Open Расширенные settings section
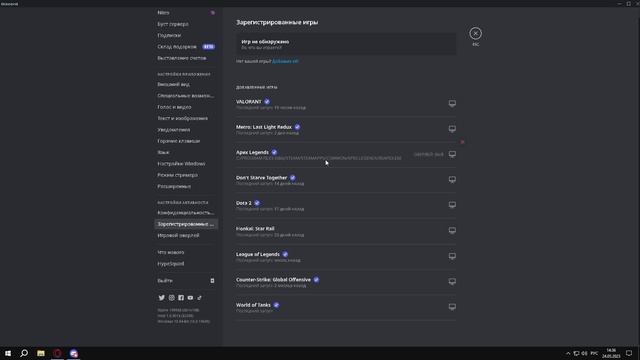 (x=186, y=186)
